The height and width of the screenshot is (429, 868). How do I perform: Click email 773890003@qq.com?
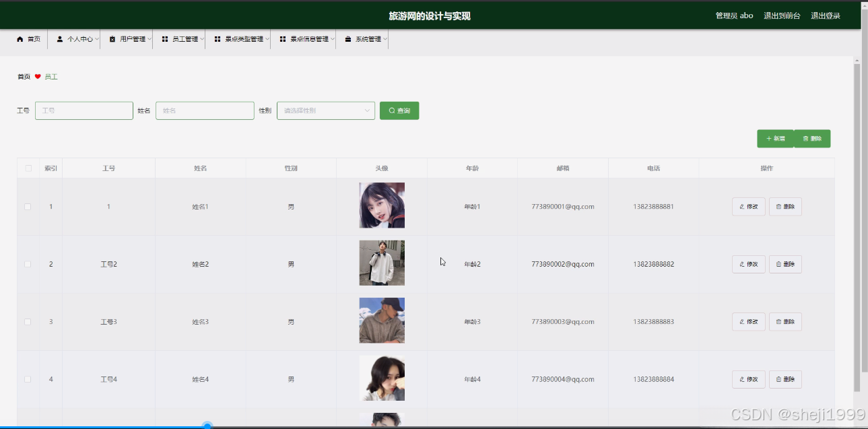pyautogui.click(x=563, y=322)
